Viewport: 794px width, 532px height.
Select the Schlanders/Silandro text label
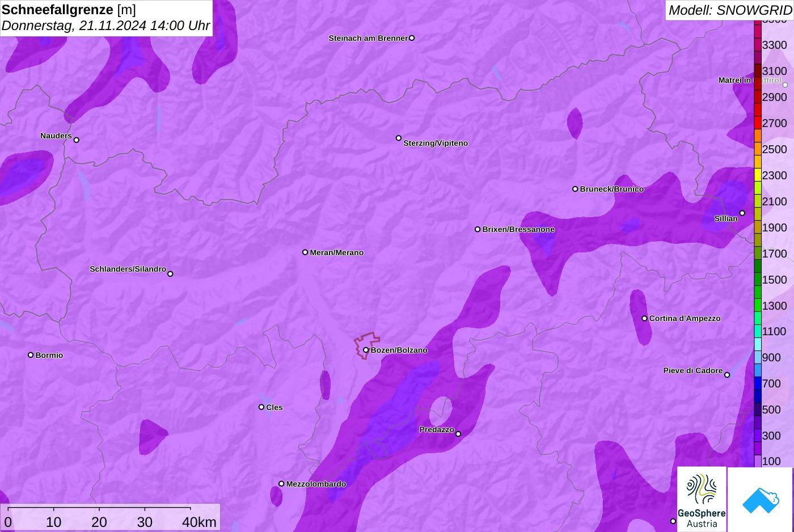pos(128,269)
